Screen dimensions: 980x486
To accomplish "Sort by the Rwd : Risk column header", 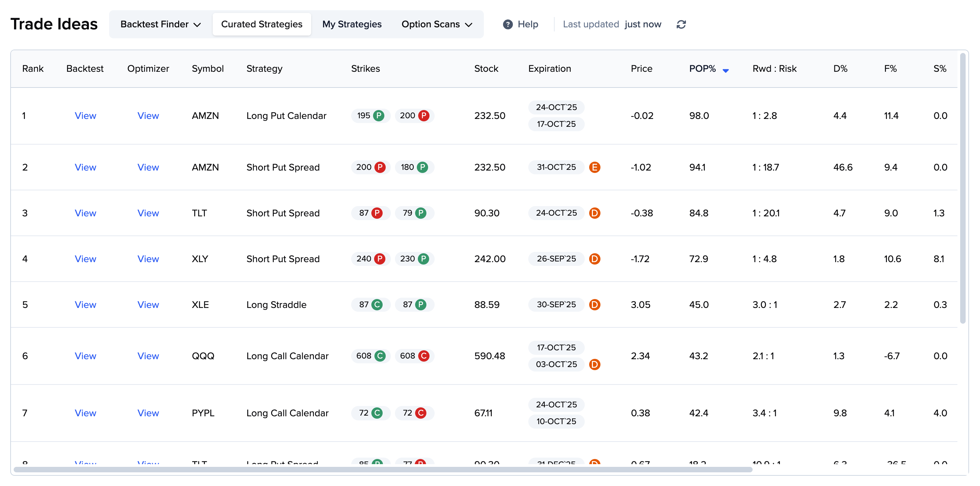I will [774, 69].
